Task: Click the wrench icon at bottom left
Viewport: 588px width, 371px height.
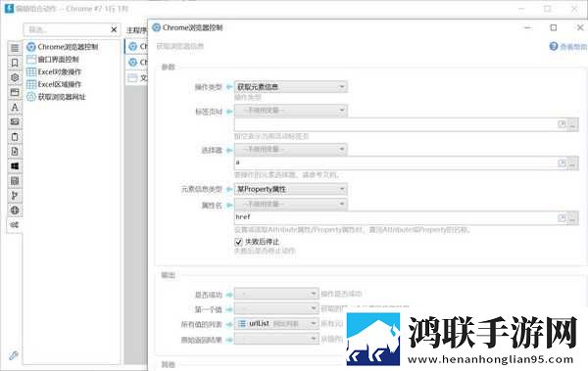Action: [x=14, y=355]
